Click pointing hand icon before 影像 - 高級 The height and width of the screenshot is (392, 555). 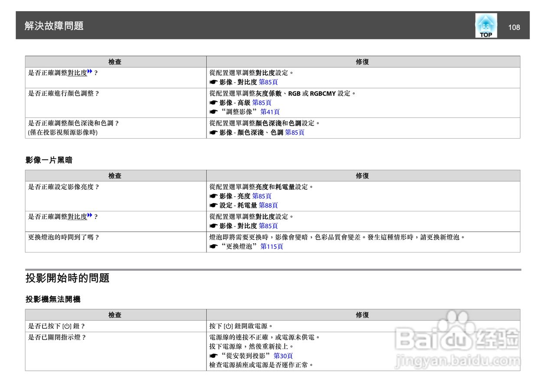213,103
